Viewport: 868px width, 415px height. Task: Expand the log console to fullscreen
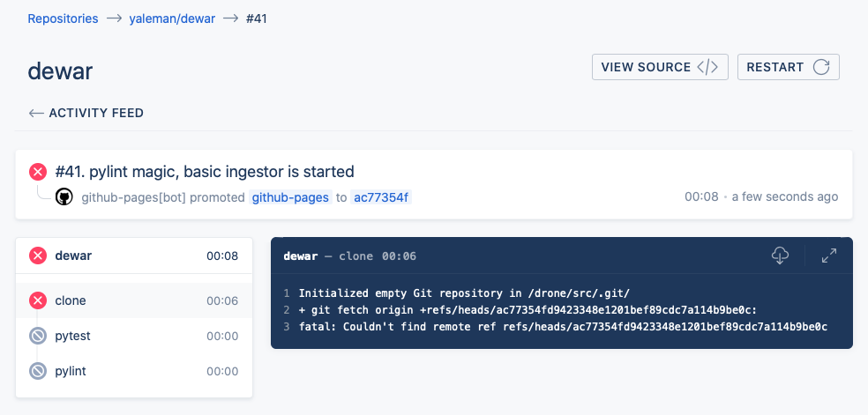(828, 256)
